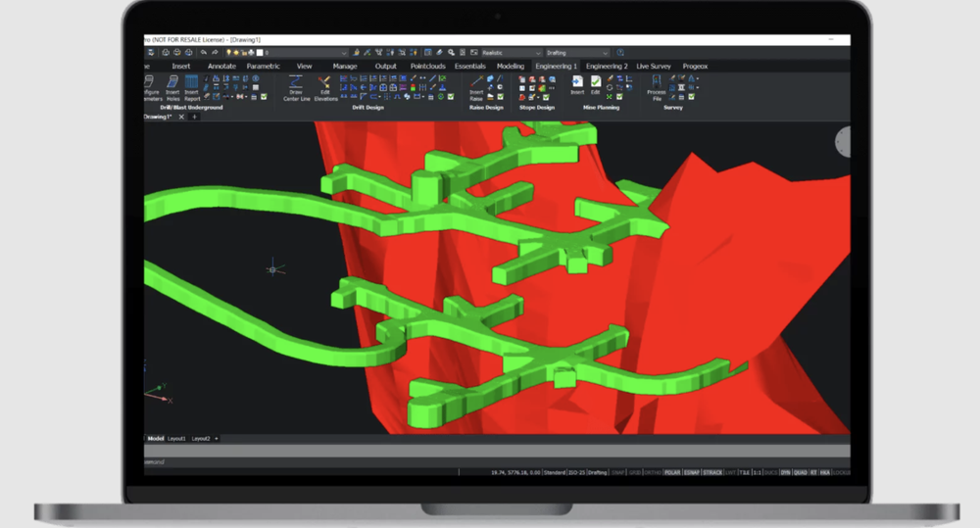
Task: Toggle POLAR mode in status bar
Action: (672, 472)
